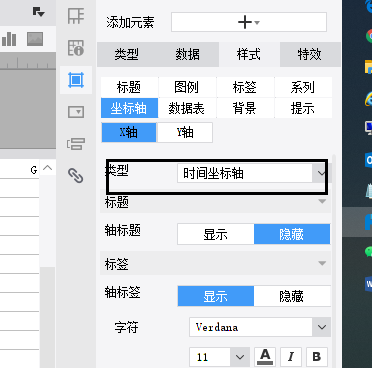Set 轴标签 to 隐藏
The width and height of the screenshot is (372, 368).
(292, 296)
